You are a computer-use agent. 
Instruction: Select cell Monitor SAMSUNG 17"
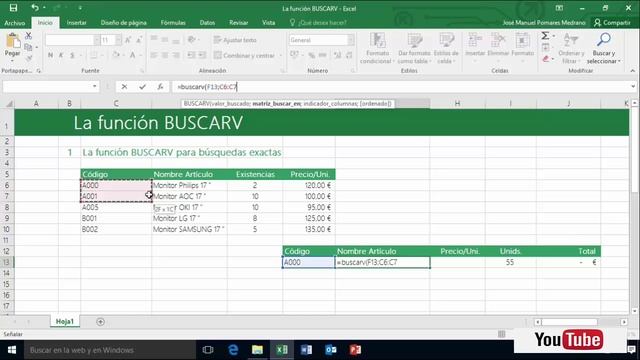[189, 229]
